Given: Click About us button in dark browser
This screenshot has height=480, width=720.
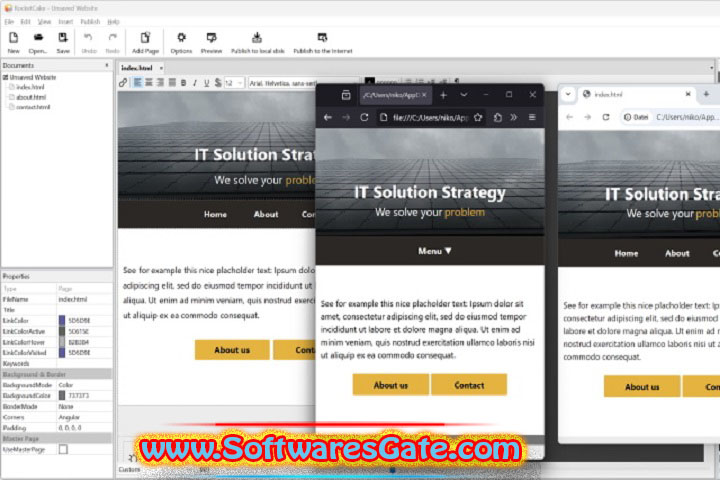Looking at the screenshot, I should pos(391,385).
